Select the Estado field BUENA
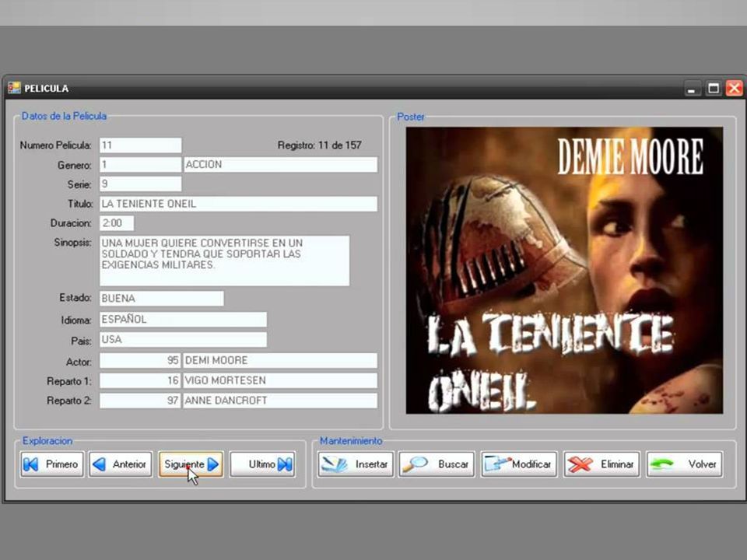The height and width of the screenshot is (560, 747). pos(162,299)
